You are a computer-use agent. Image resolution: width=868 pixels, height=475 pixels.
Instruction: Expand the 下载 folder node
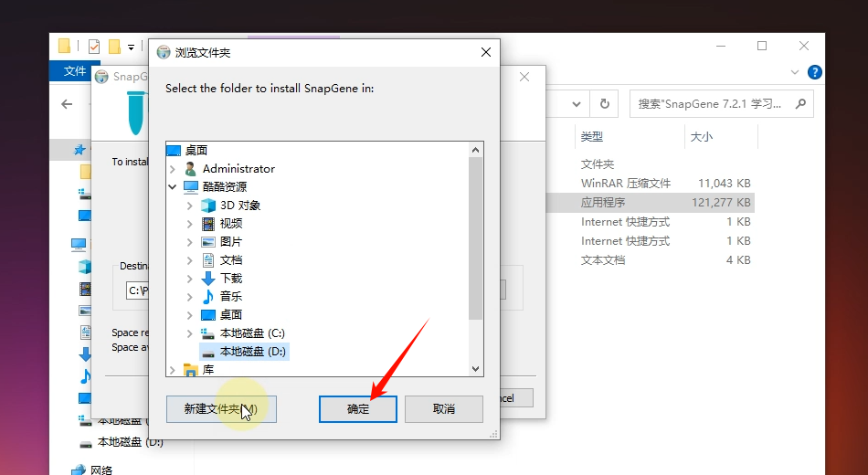tap(190, 279)
